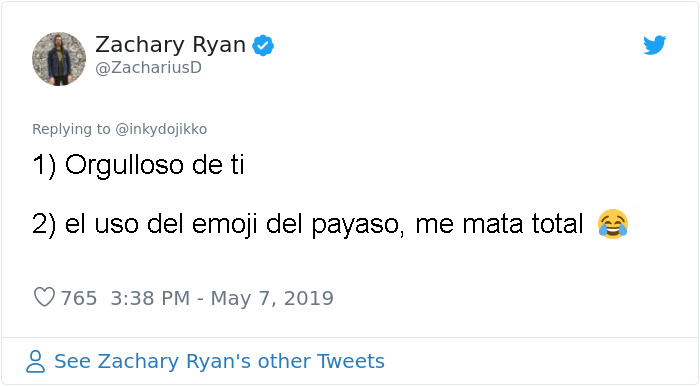700x386 pixels.
Task: Click the "Replying to" label
Action: pos(71,129)
